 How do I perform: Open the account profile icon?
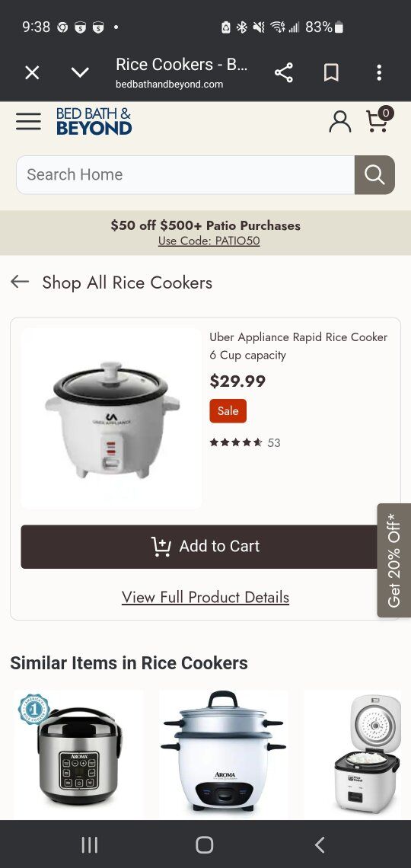(x=339, y=121)
